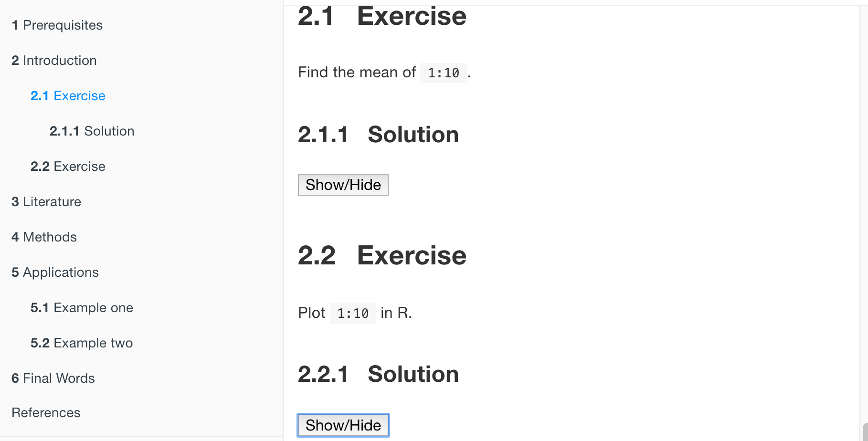Image resolution: width=868 pixels, height=441 pixels.
Task: Click the 2.2 Exercise heading in content
Action: (x=382, y=255)
